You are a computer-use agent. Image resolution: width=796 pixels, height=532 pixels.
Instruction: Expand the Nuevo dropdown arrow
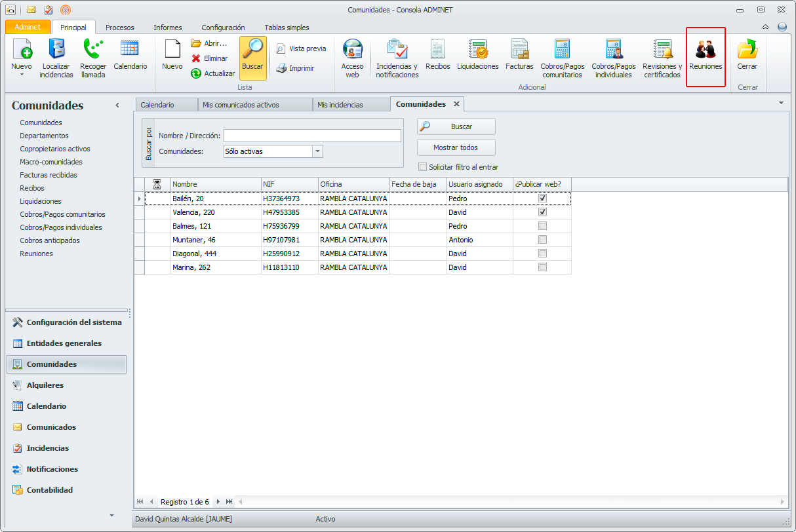point(22,75)
